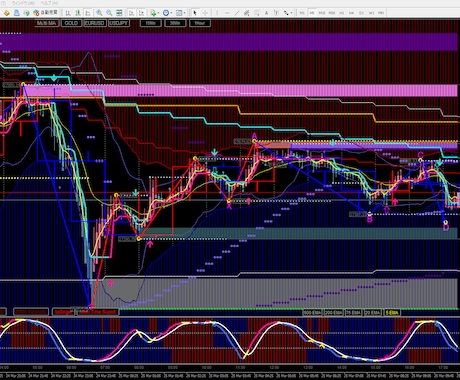Click the GOLD symbol button
Viewport: 460px width, 380px height.
[x=71, y=23]
